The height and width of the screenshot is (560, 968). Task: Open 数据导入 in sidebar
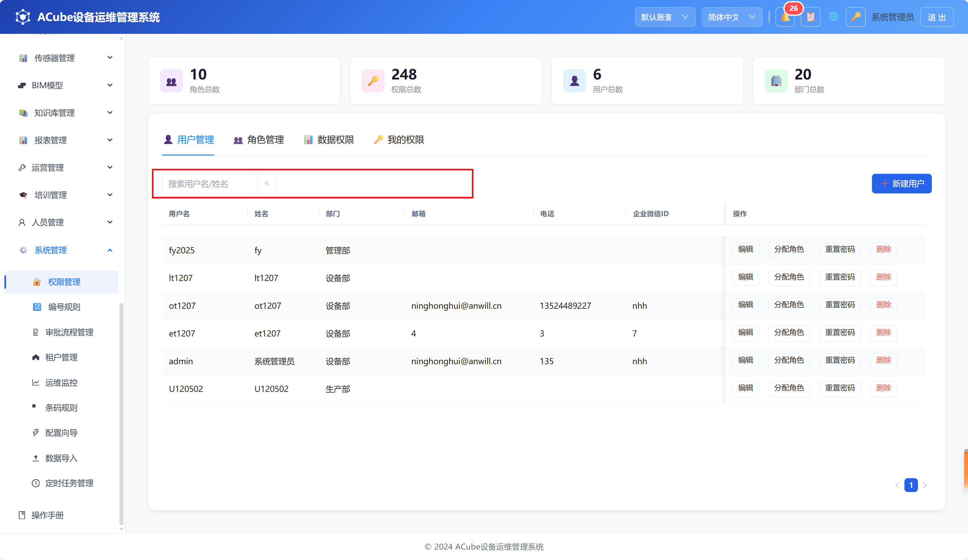pos(62,458)
